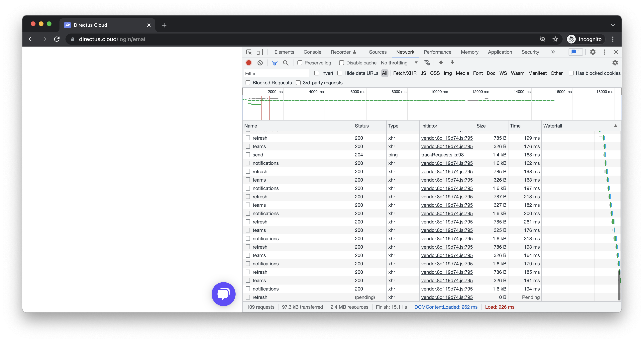The image size is (644, 342).
Task: Select the inspect element picker icon
Action: click(x=249, y=52)
